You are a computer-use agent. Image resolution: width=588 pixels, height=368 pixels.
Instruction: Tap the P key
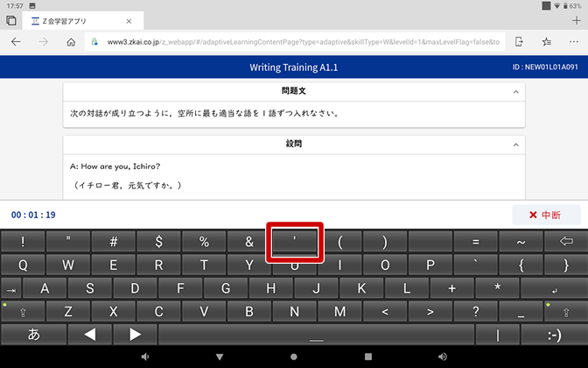coord(430,265)
